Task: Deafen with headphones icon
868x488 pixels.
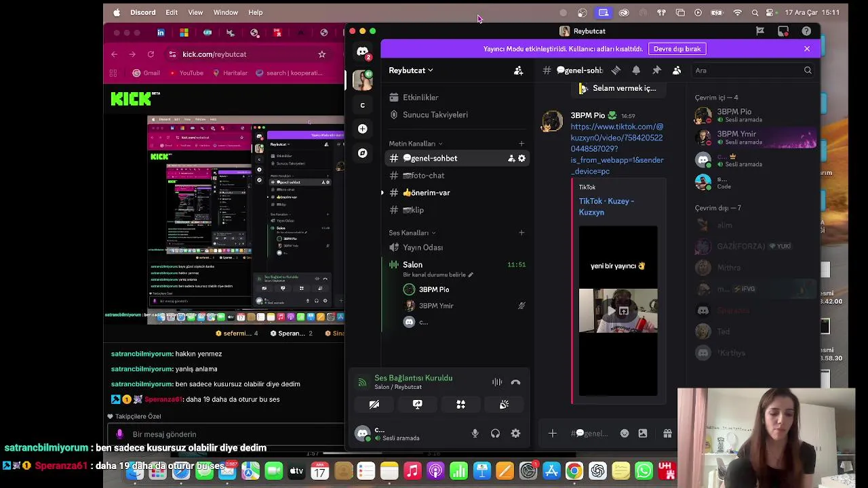Action: (x=495, y=434)
